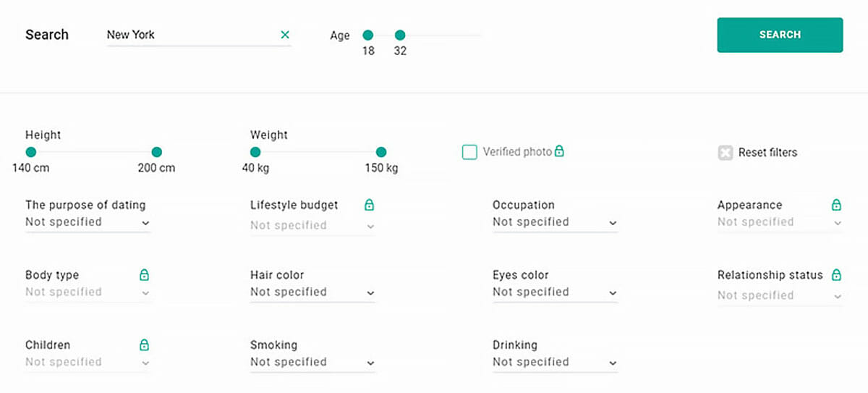Click lock icon beside Verified photo

tap(559, 151)
